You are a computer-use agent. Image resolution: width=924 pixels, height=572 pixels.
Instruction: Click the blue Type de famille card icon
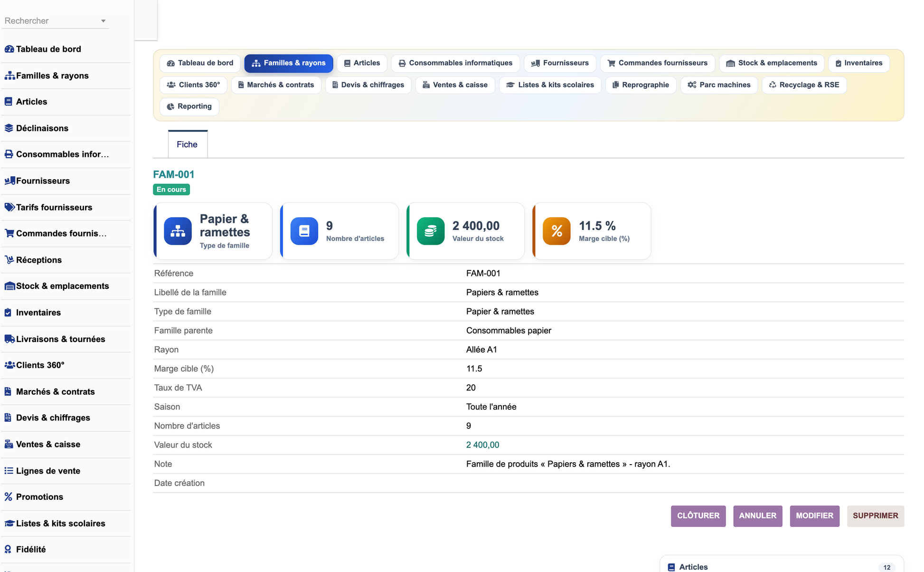pos(178,231)
